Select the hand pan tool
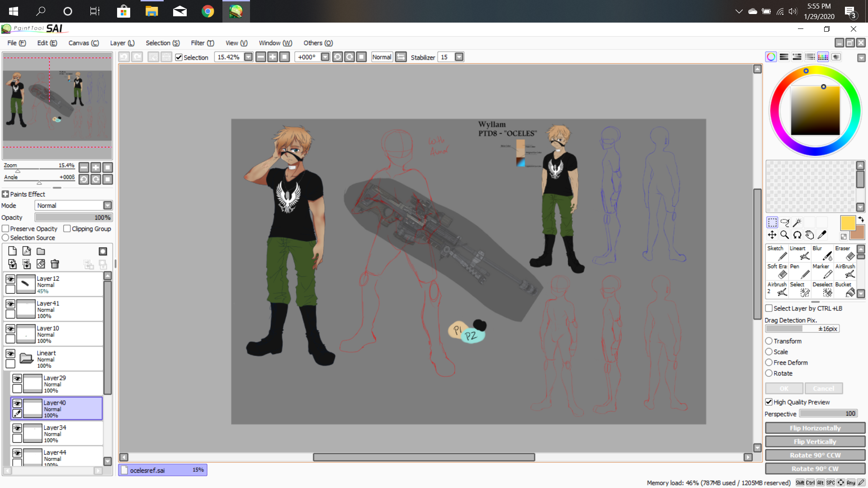The width and height of the screenshot is (868, 488). click(x=810, y=235)
